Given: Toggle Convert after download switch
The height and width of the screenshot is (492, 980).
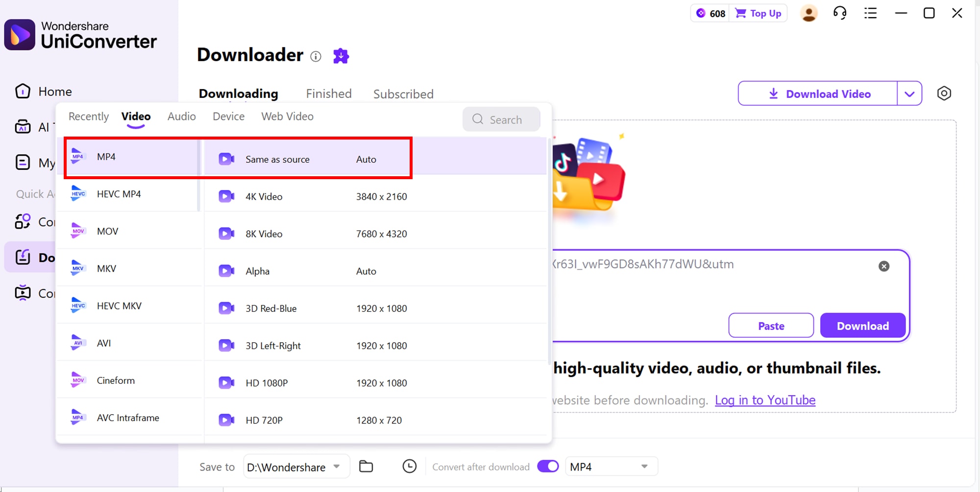Looking at the screenshot, I should pos(548,467).
